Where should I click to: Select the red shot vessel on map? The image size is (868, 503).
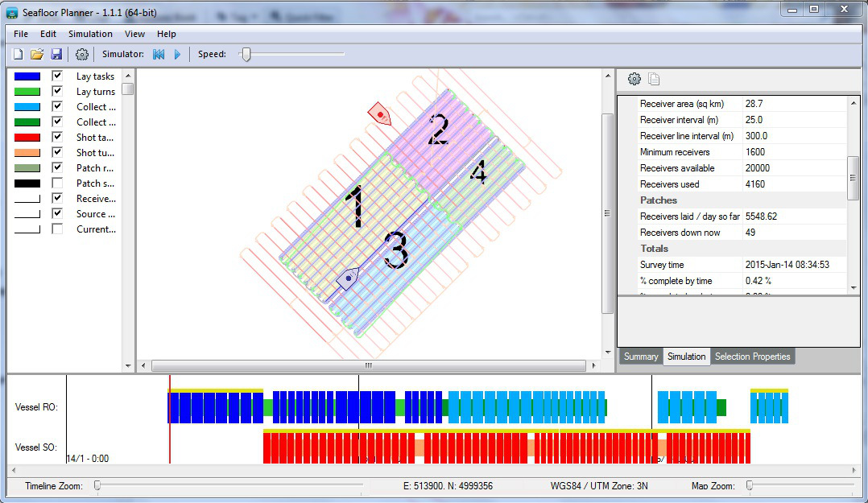pos(380,114)
